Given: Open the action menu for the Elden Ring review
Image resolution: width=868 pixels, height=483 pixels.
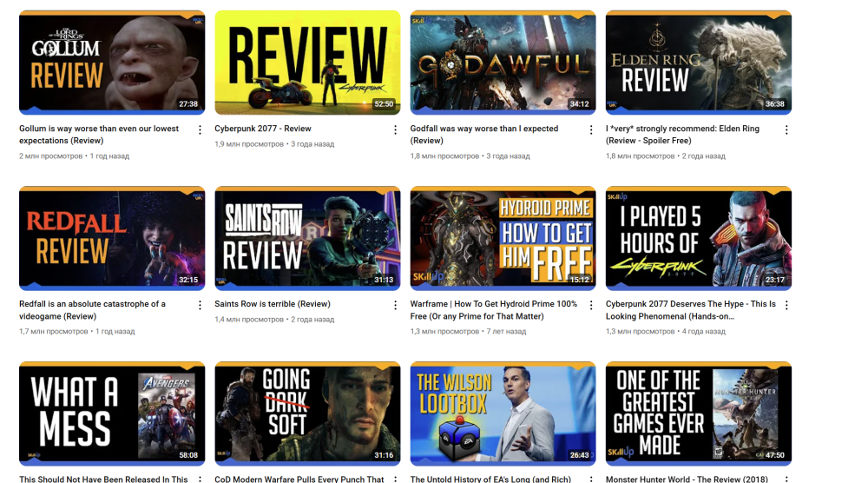Looking at the screenshot, I should pyautogui.click(x=786, y=129).
